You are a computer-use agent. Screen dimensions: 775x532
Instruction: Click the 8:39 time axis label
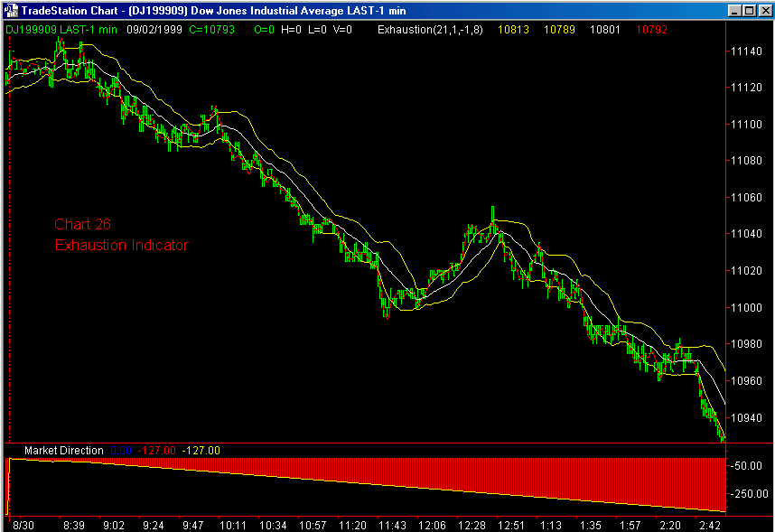(x=74, y=526)
